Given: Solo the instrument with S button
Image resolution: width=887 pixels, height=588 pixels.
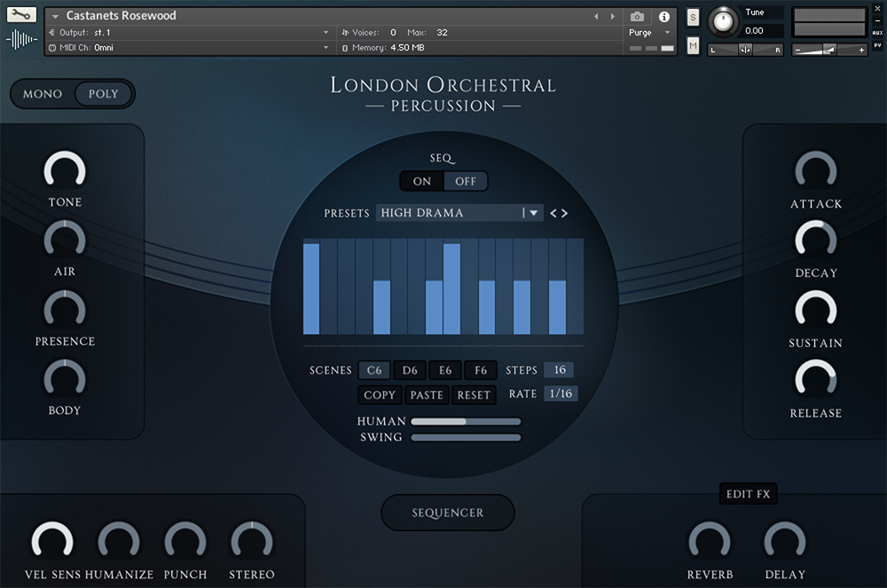Looking at the screenshot, I should click(693, 18).
